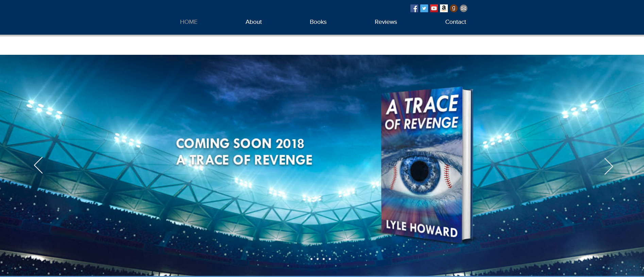
Task: Open the YouTube social icon
Action: point(434,9)
